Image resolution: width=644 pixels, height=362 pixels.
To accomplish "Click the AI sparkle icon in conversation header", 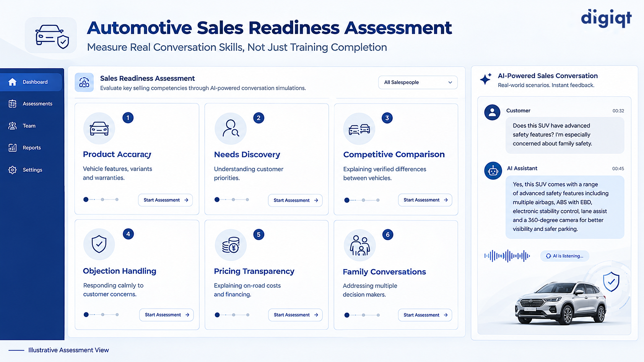I will click(486, 79).
